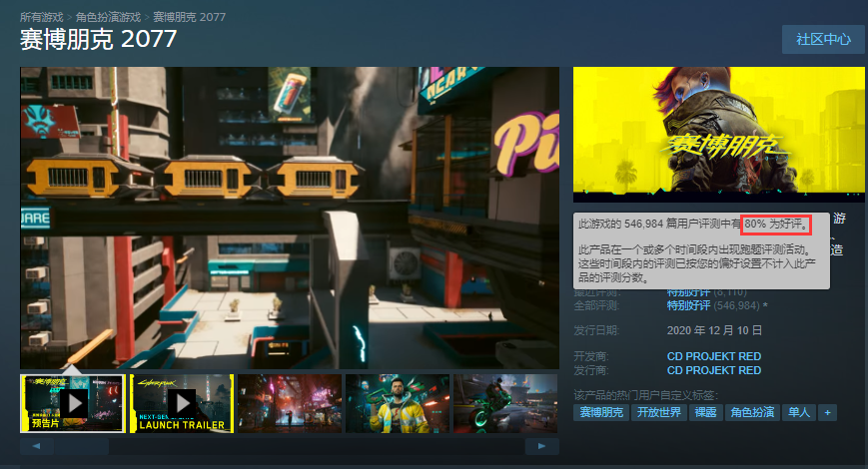Open the 社区中心 community hub button
Screen dimensions: 868x469
(x=823, y=39)
